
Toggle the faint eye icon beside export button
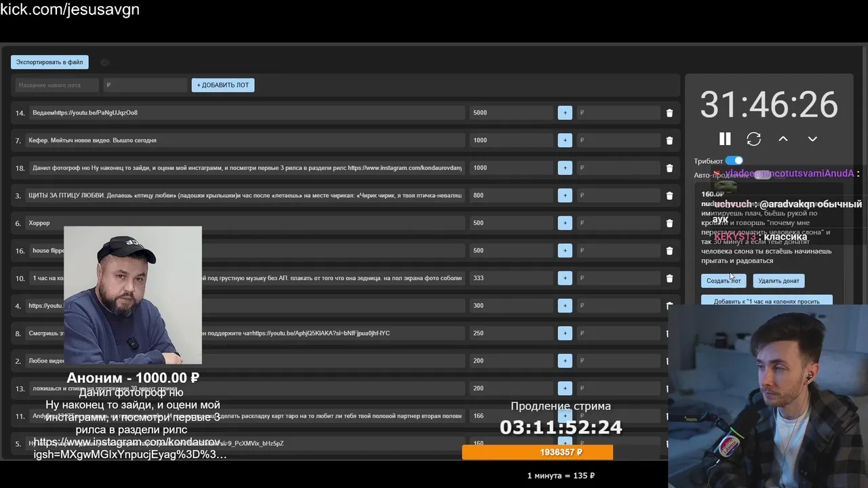coord(104,62)
